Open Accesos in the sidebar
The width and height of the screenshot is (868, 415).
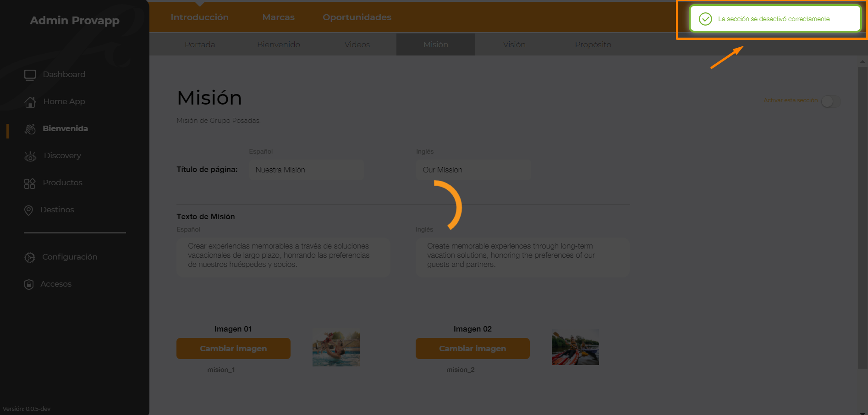click(56, 284)
